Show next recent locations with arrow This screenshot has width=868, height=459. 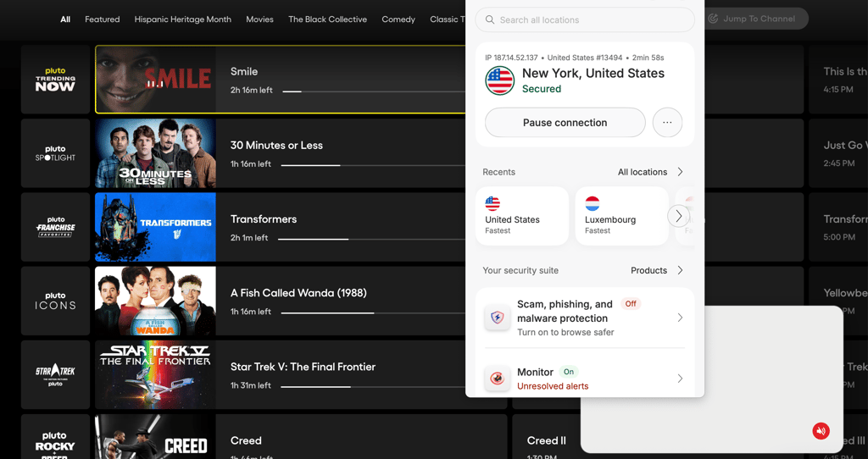tap(678, 216)
